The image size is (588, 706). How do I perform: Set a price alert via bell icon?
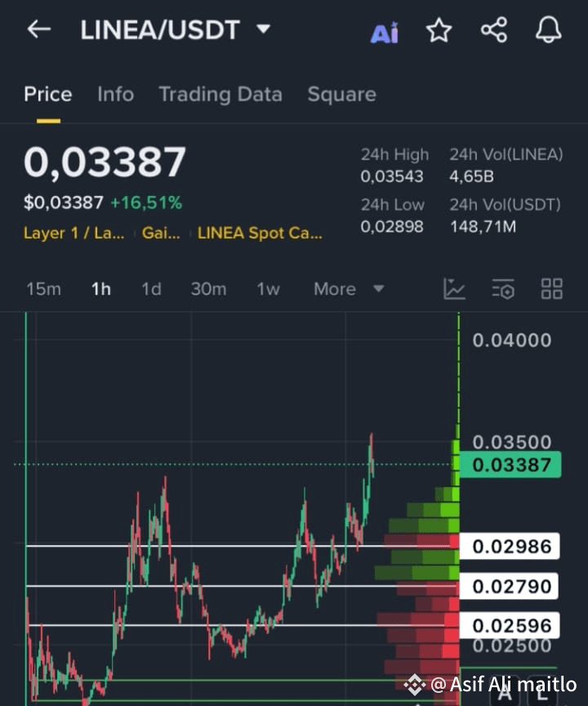[x=549, y=30]
